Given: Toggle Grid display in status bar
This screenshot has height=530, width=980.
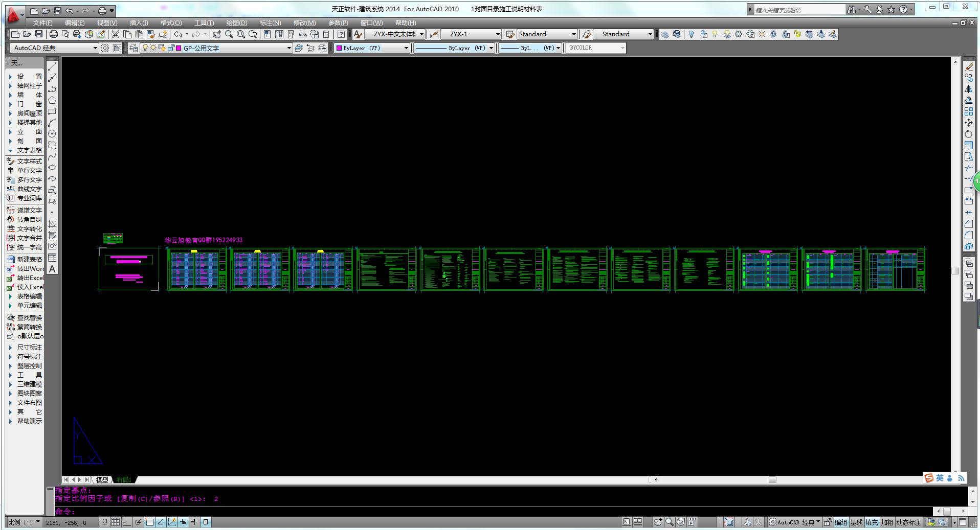Looking at the screenshot, I should [116, 522].
